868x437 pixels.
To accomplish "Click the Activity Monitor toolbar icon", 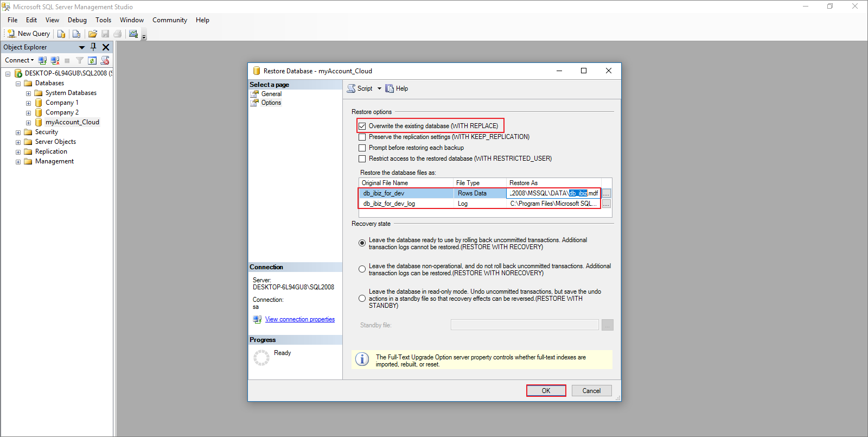I will [x=133, y=34].
